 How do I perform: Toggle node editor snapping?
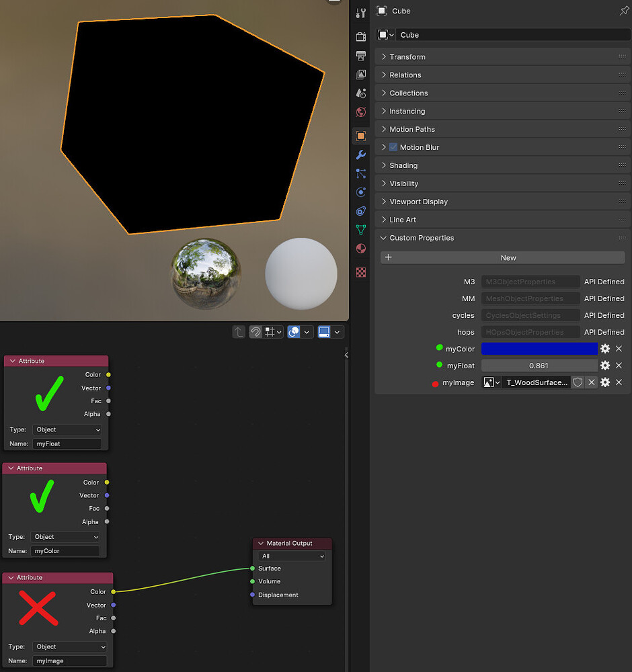coord(255,332)
